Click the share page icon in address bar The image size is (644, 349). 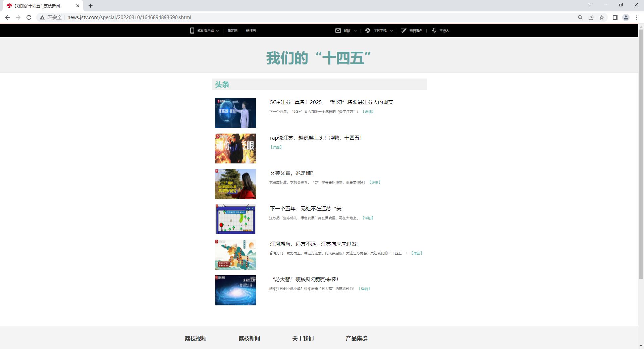591,17
